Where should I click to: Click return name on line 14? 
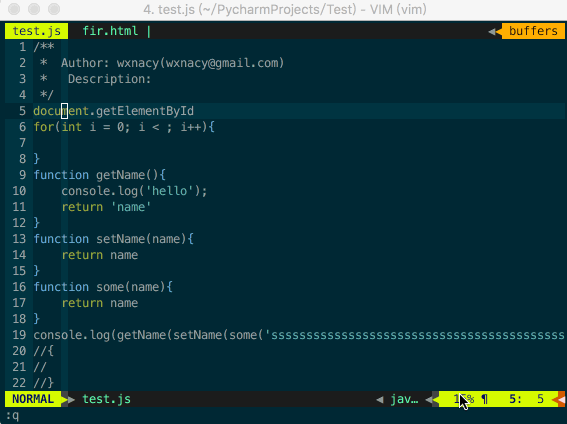click(99, 255)
